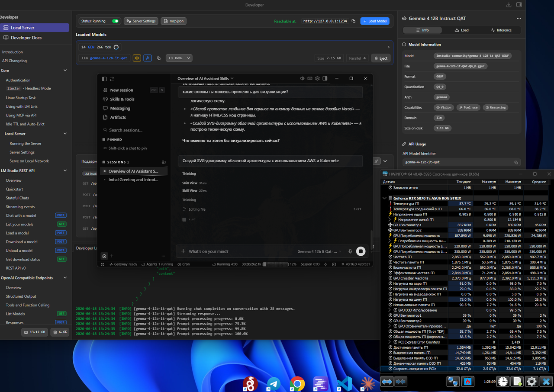Toggle the Status: Running server switch
The image size is (554, 392).
tap(115, 21)
